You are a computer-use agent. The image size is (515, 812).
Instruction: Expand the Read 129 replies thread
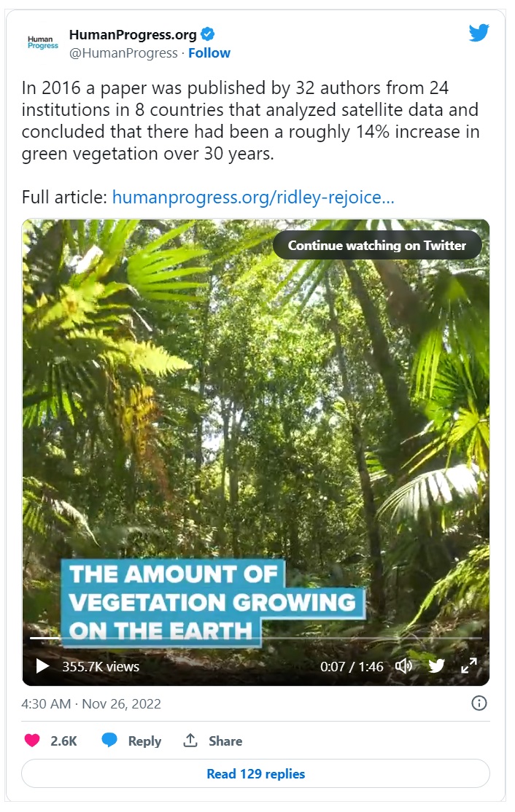[255, 773]
